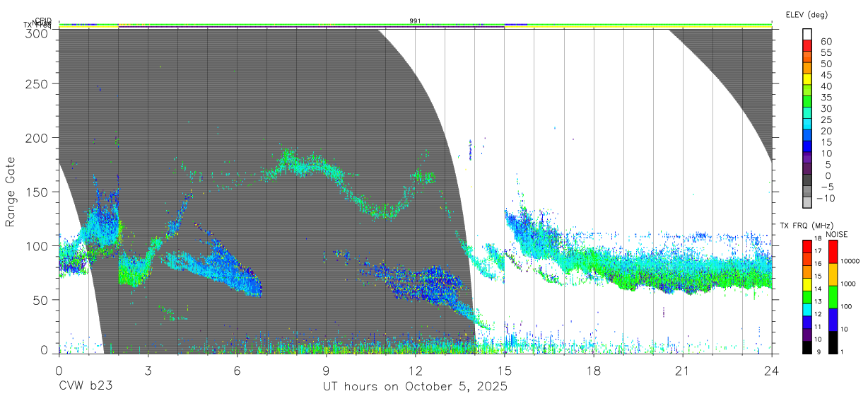Click the '16' label on TX FRQ scale
This screenshot has height=401, width=868.
(x=817, y=264)
